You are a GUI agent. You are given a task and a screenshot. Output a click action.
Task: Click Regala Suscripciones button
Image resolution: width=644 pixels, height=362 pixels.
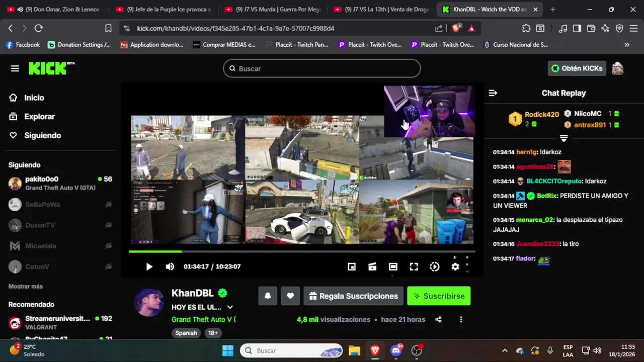click(353, 296)
